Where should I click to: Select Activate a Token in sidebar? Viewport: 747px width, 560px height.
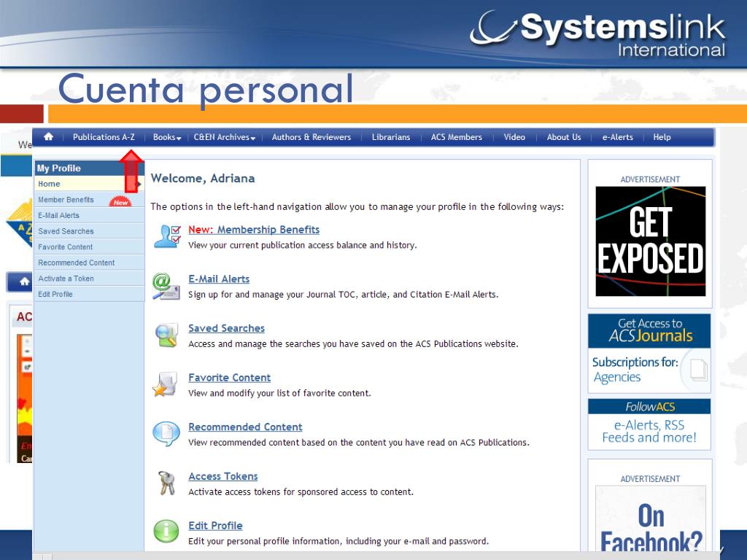pos(89,278)
